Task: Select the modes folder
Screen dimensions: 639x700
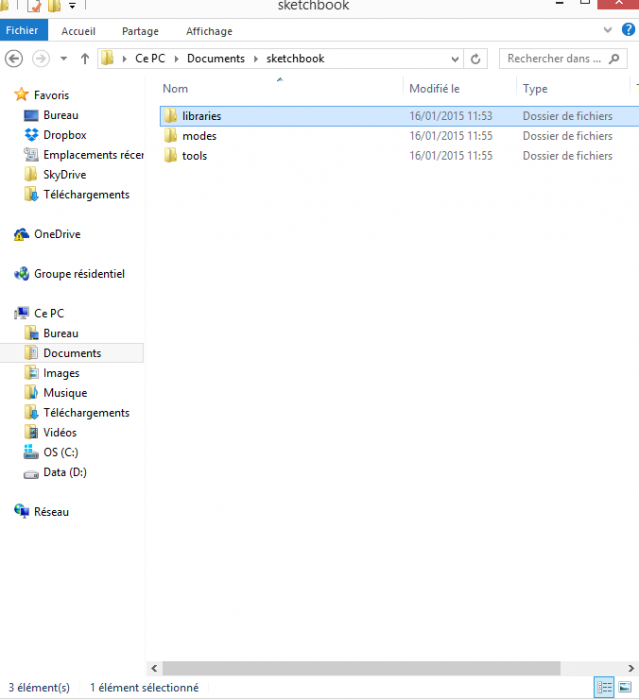Action: [199, 136]
